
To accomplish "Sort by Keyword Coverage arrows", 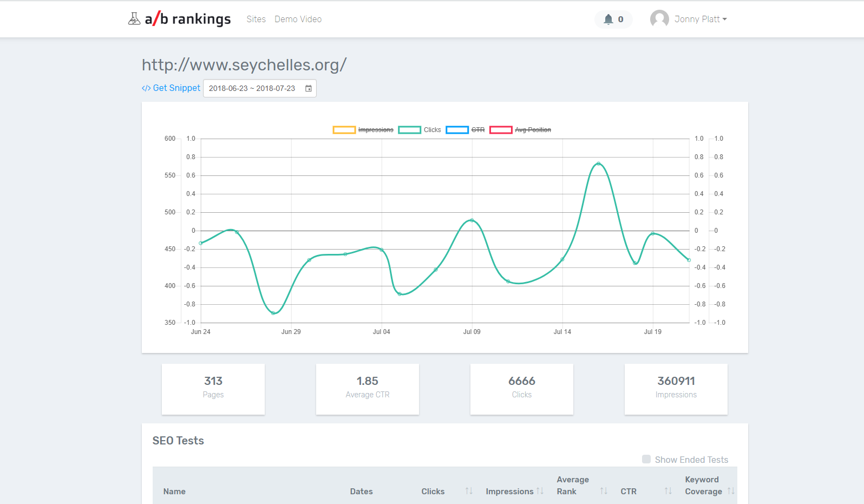I will click(731, 491).
